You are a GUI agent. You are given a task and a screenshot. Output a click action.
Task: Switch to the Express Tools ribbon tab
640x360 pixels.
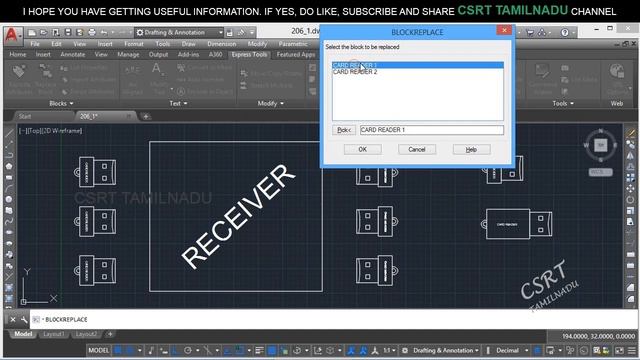249,54
